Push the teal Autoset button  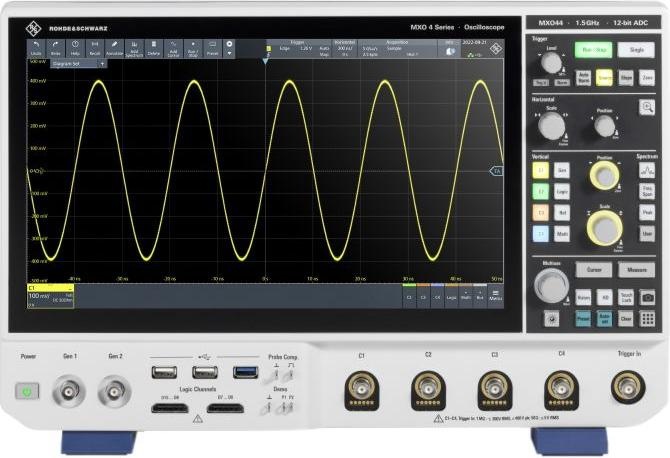point(604,319)
